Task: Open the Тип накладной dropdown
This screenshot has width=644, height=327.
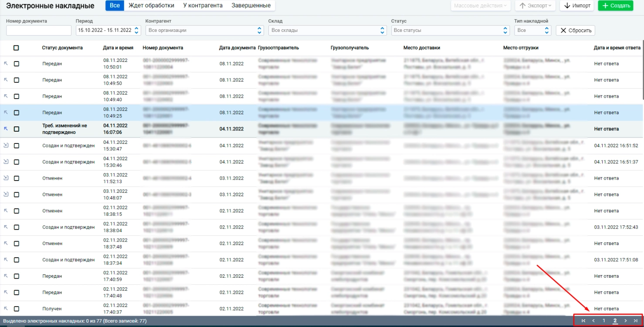Action: coord(533,30)
